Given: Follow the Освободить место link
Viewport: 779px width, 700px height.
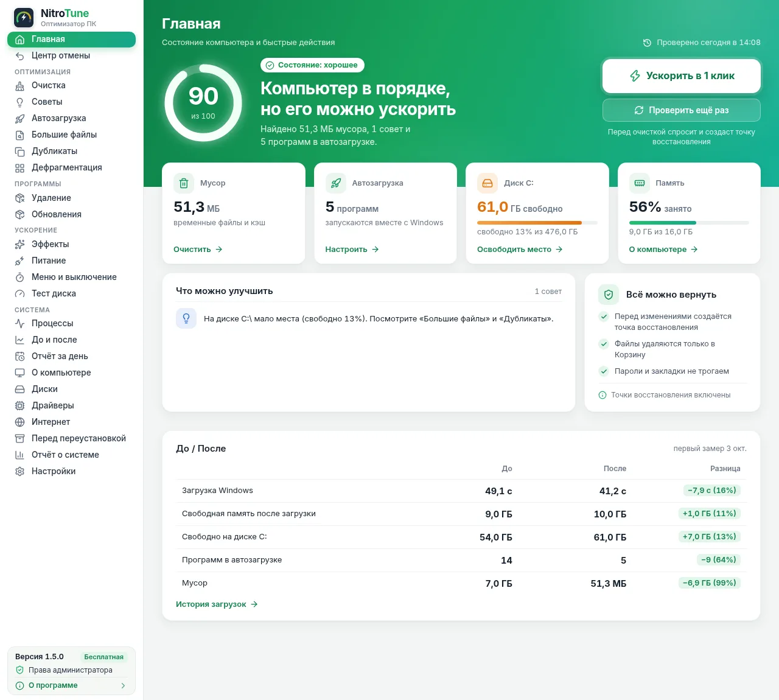Looking at the screenshot, I should coord(520,250).
